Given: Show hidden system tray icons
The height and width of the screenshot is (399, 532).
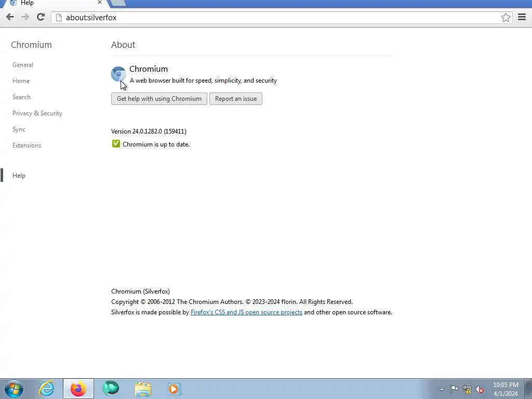Looking at the screenshot, I should (442, 389).
